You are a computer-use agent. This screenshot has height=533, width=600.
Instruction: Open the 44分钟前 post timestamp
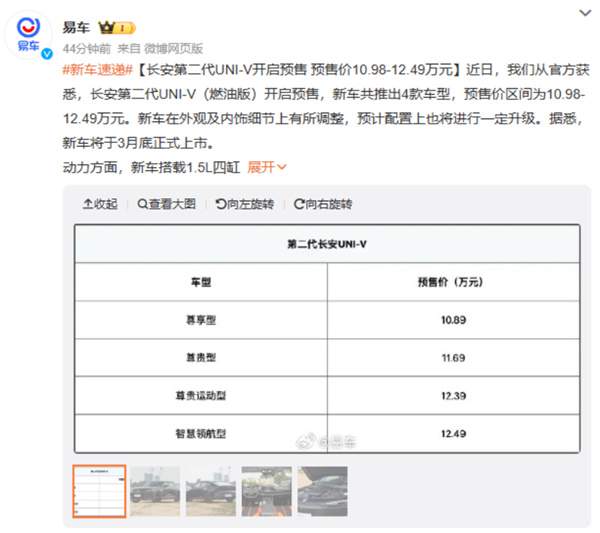(86, 49)
